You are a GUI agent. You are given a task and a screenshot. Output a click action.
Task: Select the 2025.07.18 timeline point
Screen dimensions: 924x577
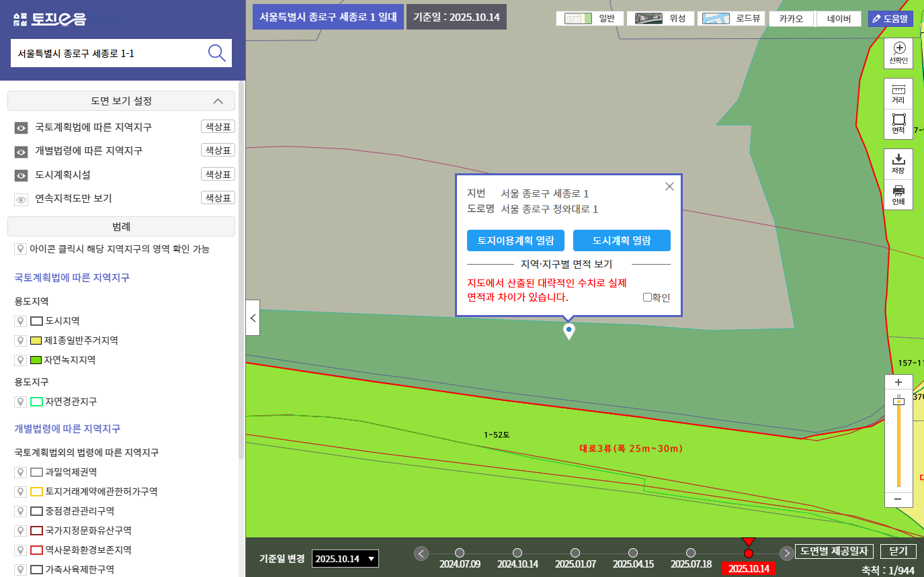coord(691,553)
